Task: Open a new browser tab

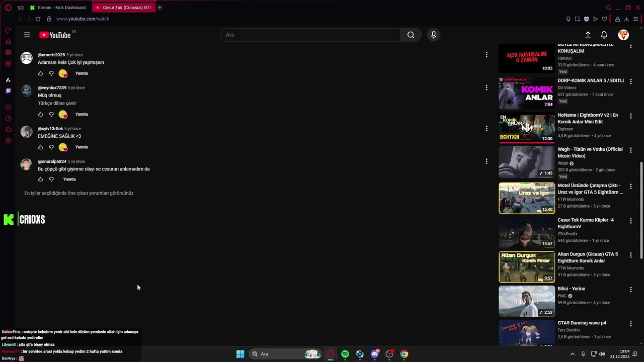Action: coord(160,8)
